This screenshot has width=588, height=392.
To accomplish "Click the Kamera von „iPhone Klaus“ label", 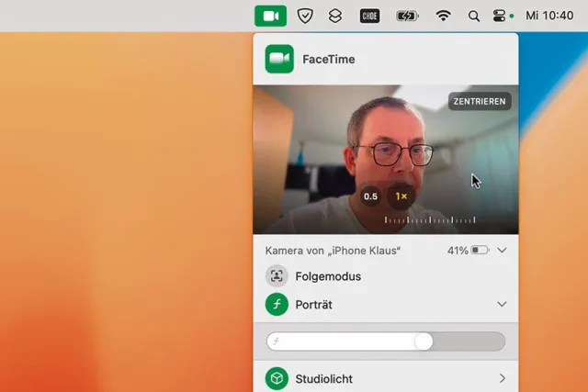I will click(333, 251).
